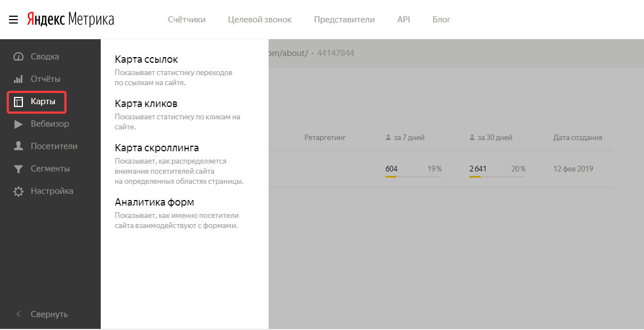Screen dimensions: 644x330
Task: Click progress bar under 604
Action: tap(413, 176)
